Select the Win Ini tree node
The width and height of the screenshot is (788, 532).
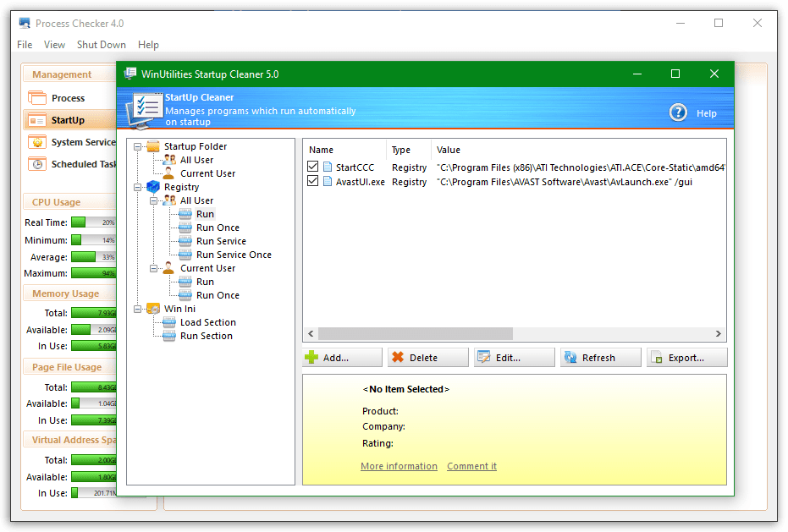pos(179,310)
